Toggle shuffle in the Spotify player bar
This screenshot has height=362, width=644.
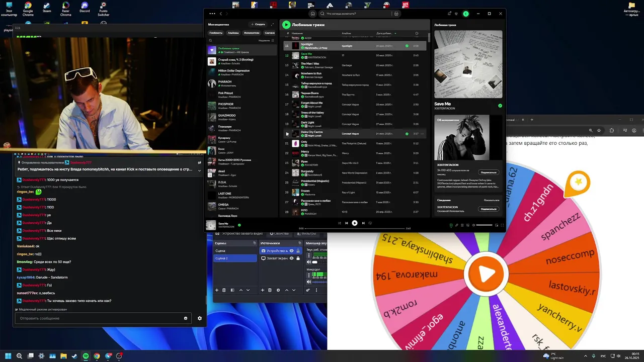click(x=339, y=223)
